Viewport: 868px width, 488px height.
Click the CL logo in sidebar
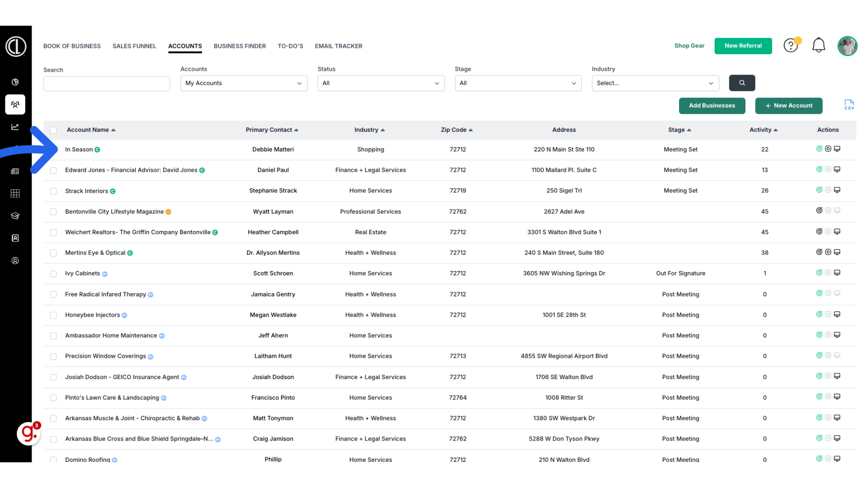point(16,46)
